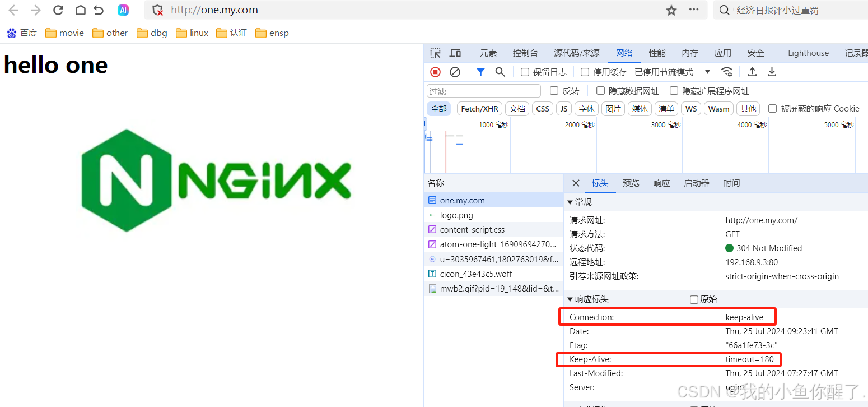The image size is (868, 407).
Task: Toggle the device toolbar icon
Action: coord(455,53)
